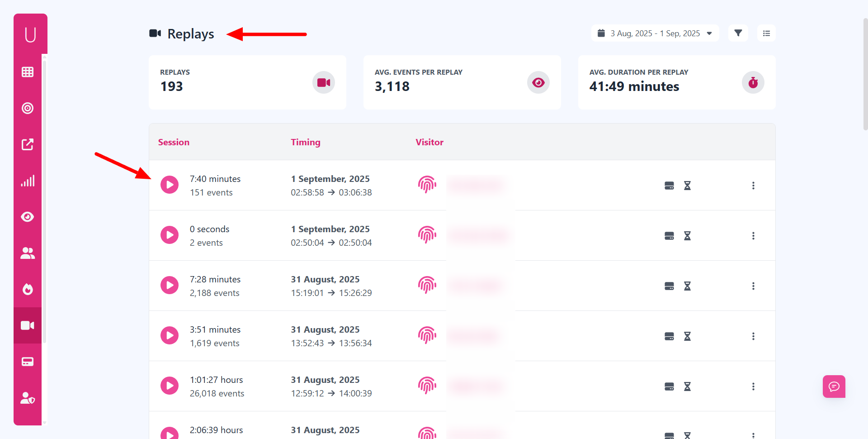The image size is (868, 439).
Task: Select the fingerprint icon on the first session row
Action: point(427,185)
